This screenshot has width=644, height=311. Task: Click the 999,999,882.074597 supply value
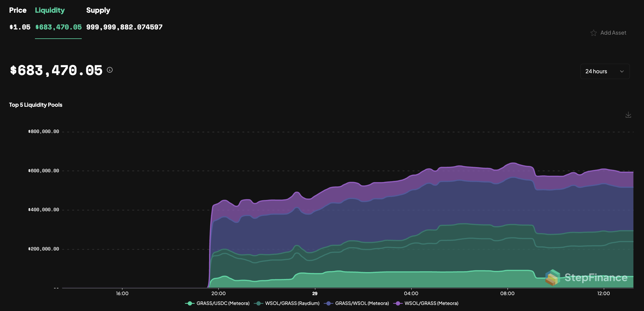click(124, 27)
